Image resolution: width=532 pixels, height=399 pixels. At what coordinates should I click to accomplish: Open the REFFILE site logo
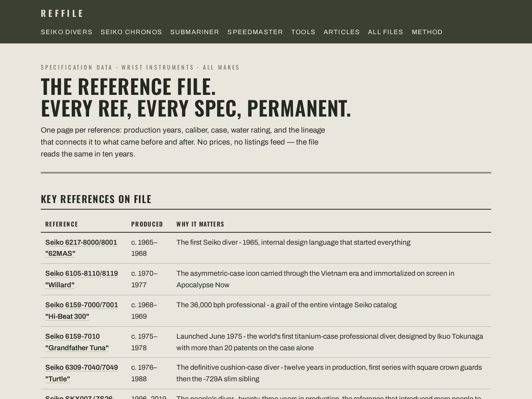[62, 13]
